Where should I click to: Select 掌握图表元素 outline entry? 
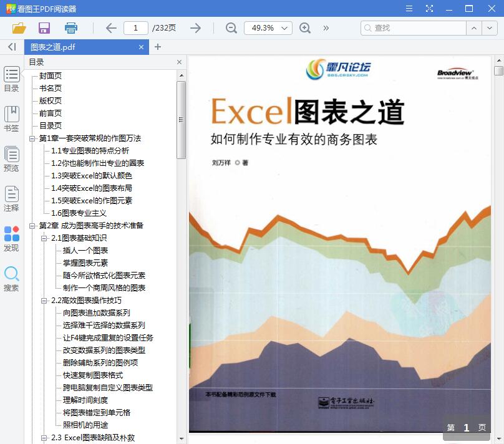(x=85, y=263)
